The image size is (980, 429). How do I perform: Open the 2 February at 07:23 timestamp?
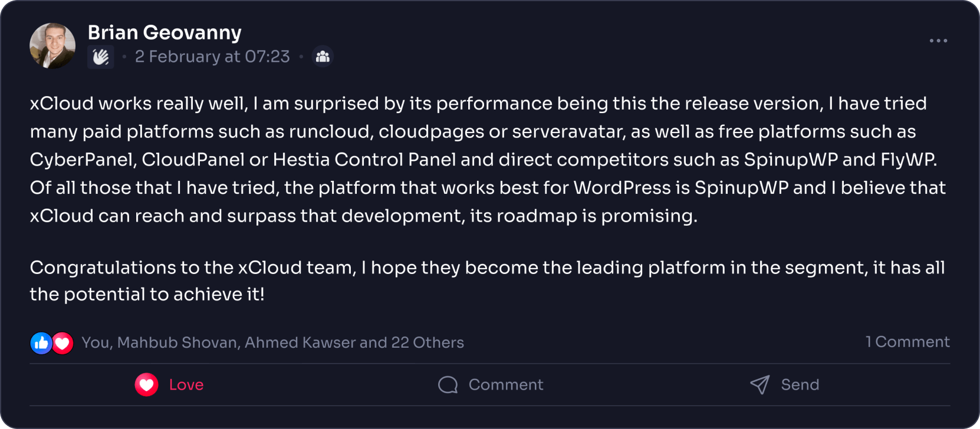click(212, 57)
